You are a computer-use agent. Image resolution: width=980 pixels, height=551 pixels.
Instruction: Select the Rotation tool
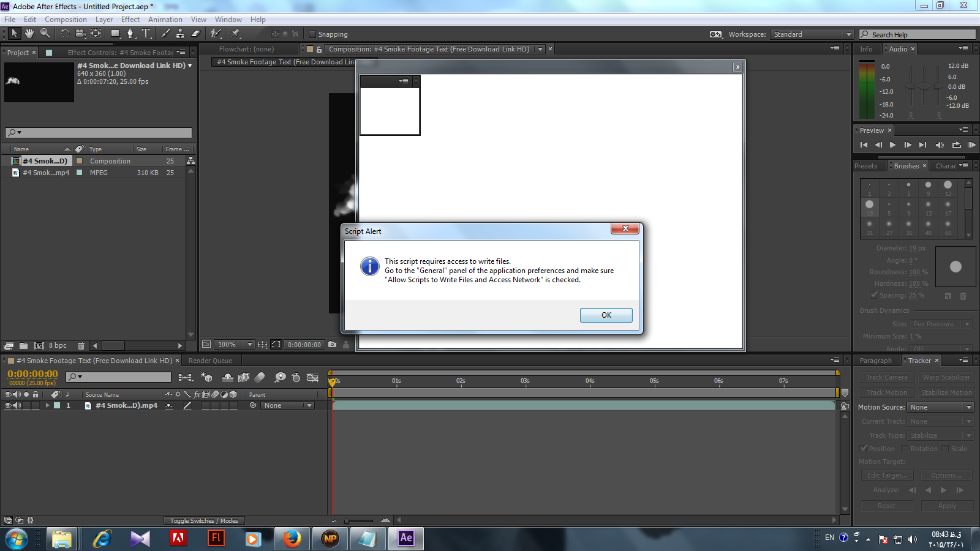tap(65, 34)
